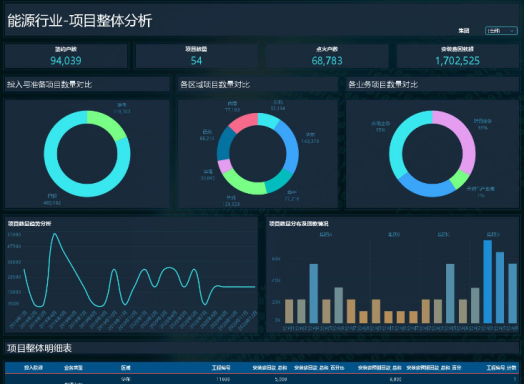
Task: Click green segment of leftmost donut chart
Action: coord(110,123)
